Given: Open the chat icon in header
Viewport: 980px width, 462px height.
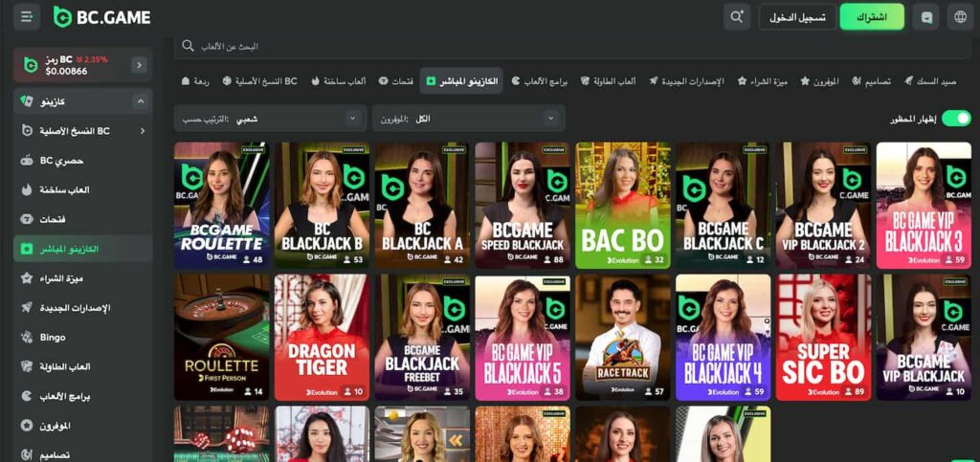Looking at the screenshot, I should coord(925,16).
